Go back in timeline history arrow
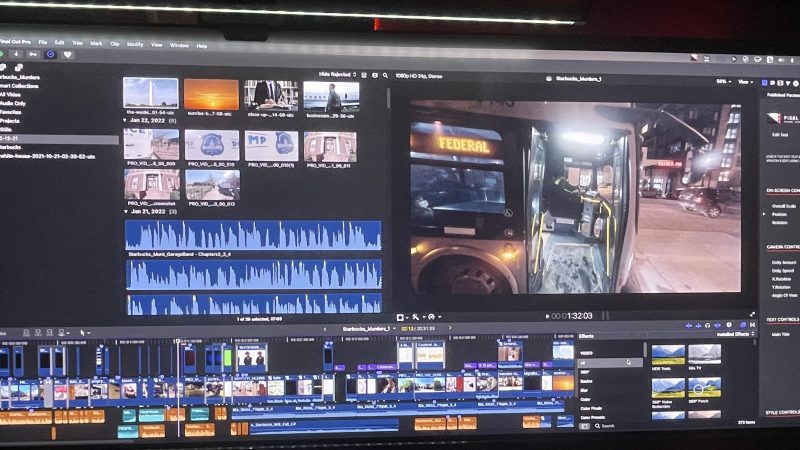 [325, 329]
